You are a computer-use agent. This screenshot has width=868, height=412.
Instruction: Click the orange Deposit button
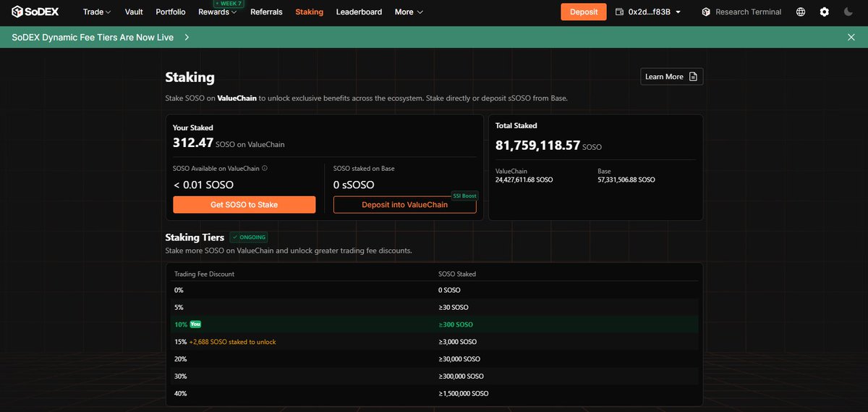[x=584, y=12]
